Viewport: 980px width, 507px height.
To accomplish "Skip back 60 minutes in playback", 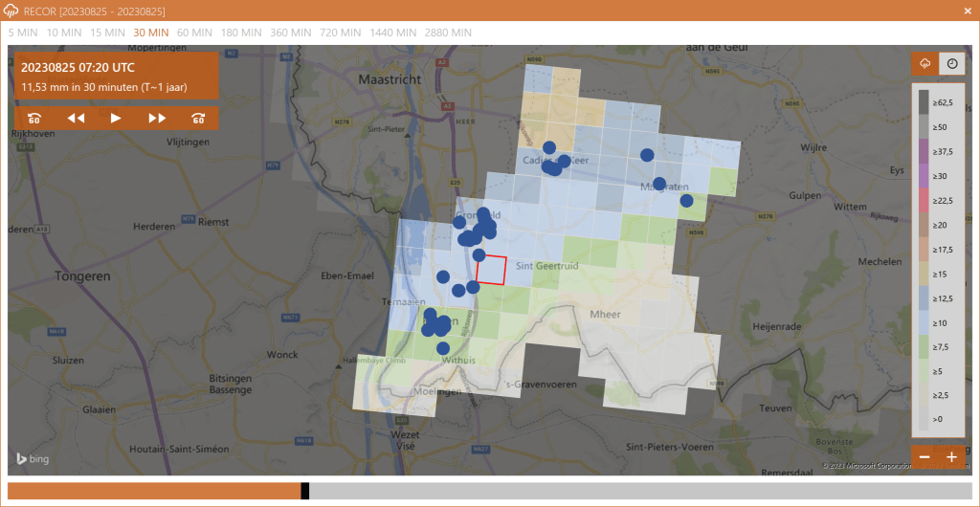I will [34, 118].
